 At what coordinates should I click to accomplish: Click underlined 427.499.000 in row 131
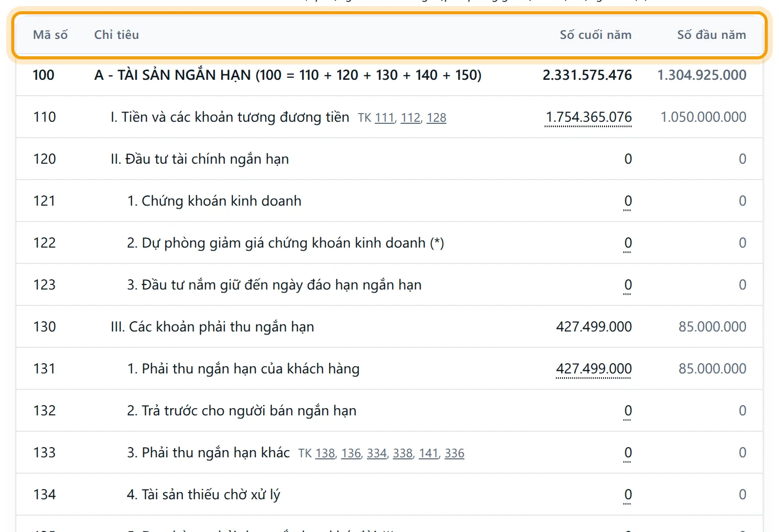594,369
